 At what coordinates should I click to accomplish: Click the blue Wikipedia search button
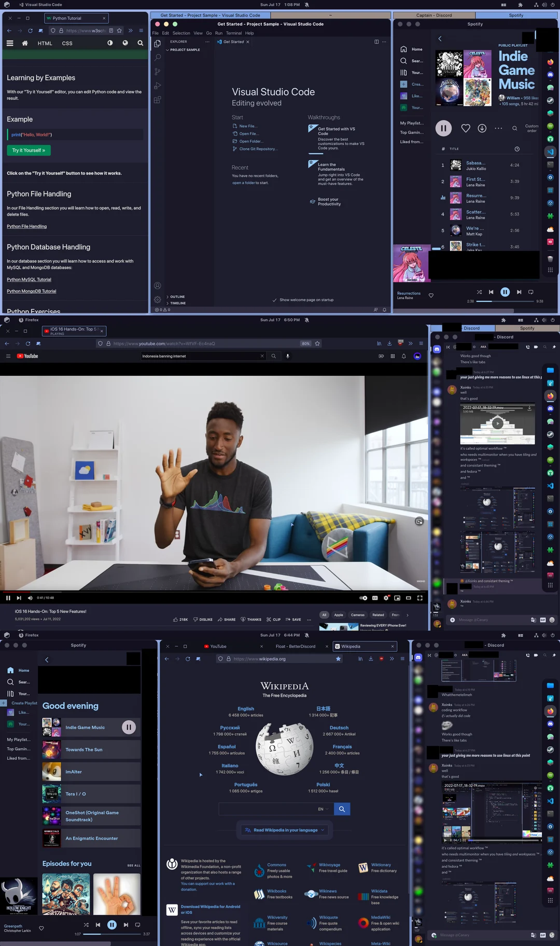[x=342, y=809]
